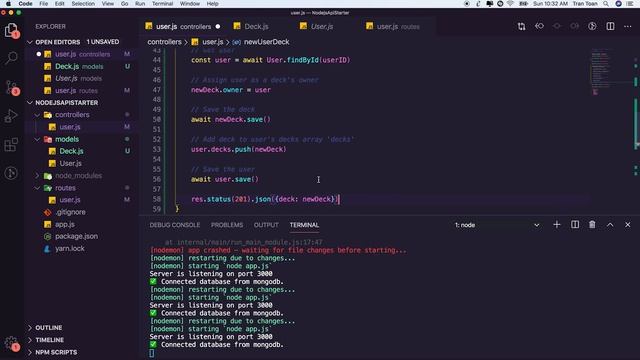This screenshot has height=360, width=640.
Task: Click the controllers breadcrumb segment
Action: click(x=164, y=42)
